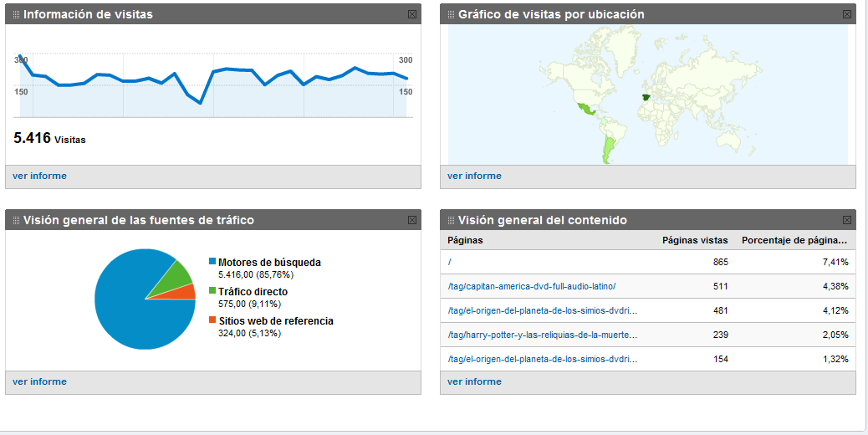Viewport: 868px width, 435px height.
Task: Click drag handle of Visión general del contenido
Action: [452, 220]
